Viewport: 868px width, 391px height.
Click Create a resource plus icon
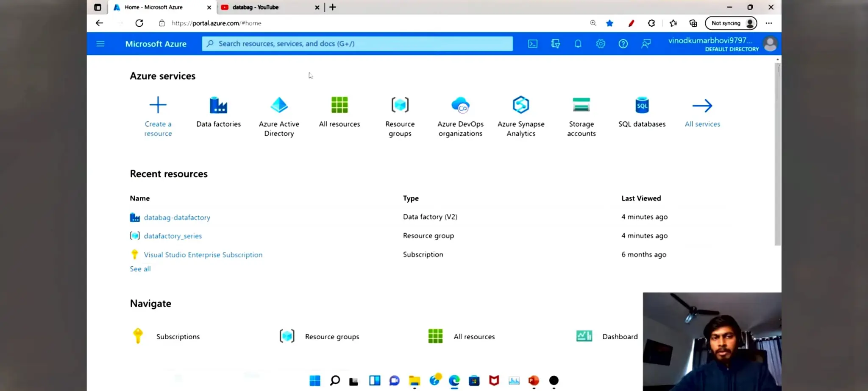pyautogui.click(x=158, y=105)
